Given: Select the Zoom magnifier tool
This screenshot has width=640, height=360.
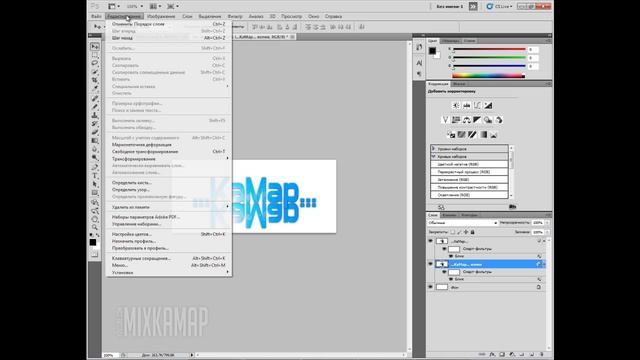Looking at the screenshot, I should click(95, 227).
